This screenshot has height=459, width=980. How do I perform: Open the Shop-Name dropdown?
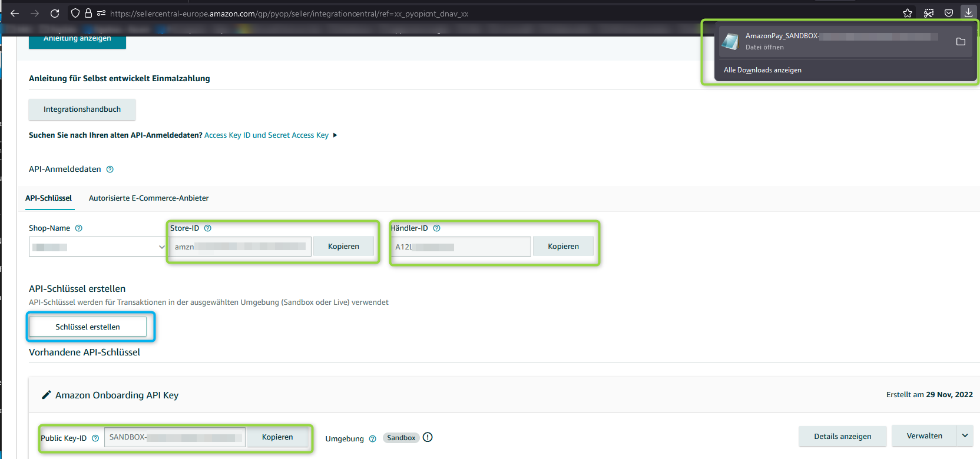click(x=98, y=247)
